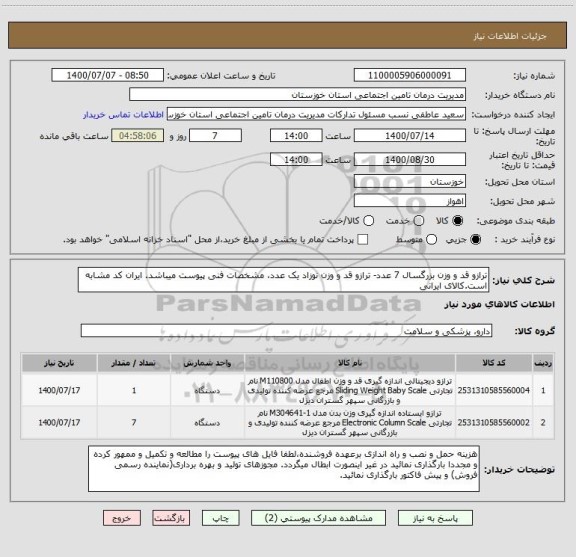
Task: Select the کالا radio button
Action: click(x=458, y=220)
